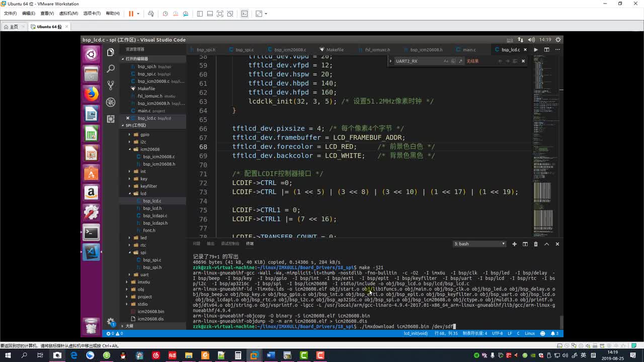Image resolution: width=644 pixels, height=362 pixels.
Task: Switch to the Makefile editor tab
Action: tap(334, 50)
